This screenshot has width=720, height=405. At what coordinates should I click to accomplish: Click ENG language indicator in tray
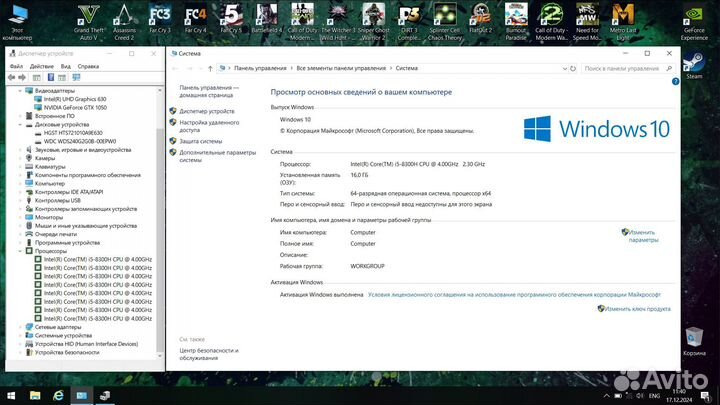(x=654, y=396)
